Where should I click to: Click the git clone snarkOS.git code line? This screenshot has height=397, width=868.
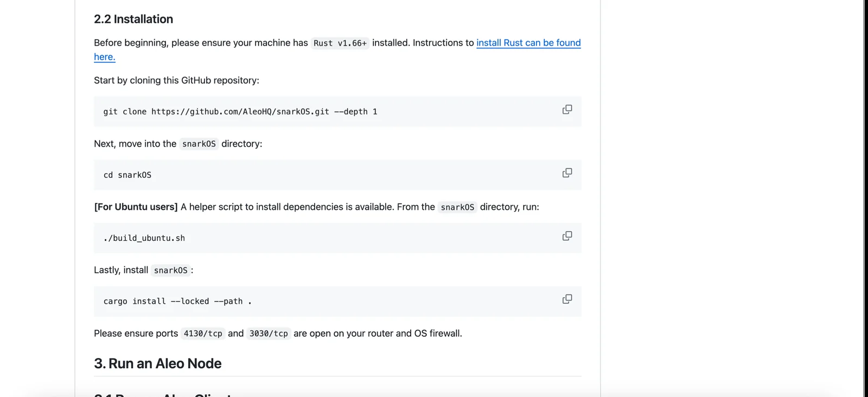click(x=240, y=112)
